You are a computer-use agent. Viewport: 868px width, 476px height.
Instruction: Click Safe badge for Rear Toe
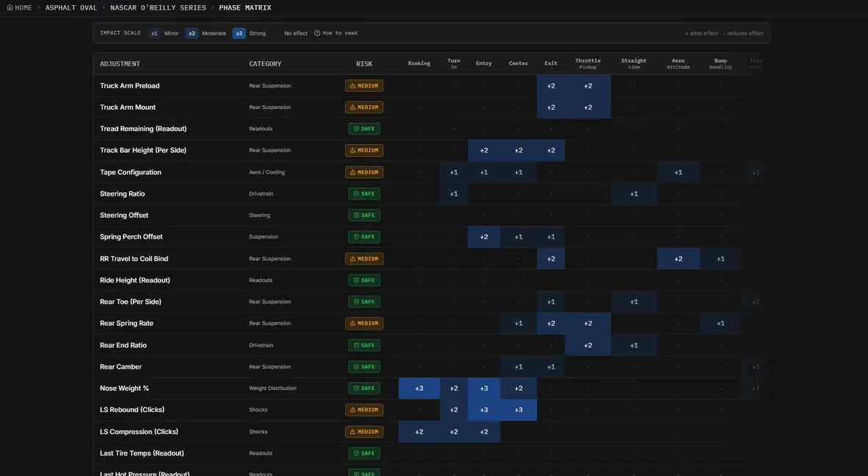tap(364, 302)
